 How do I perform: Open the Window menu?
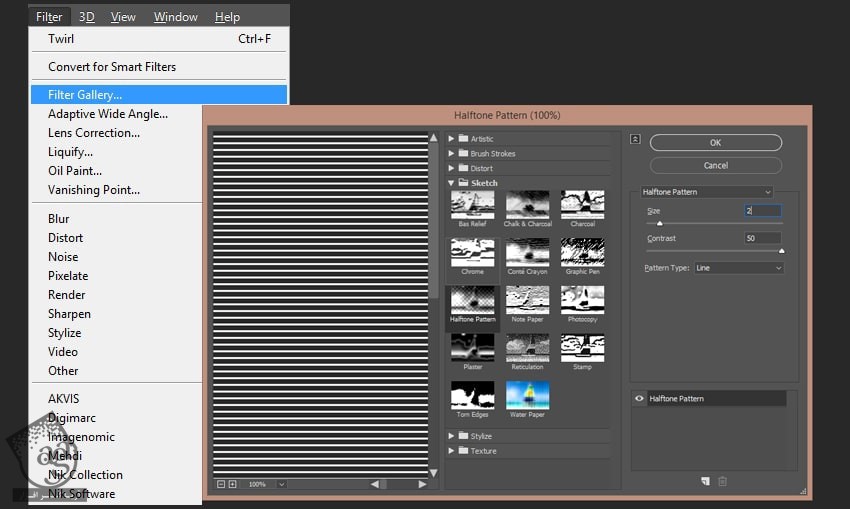(174, 17)
